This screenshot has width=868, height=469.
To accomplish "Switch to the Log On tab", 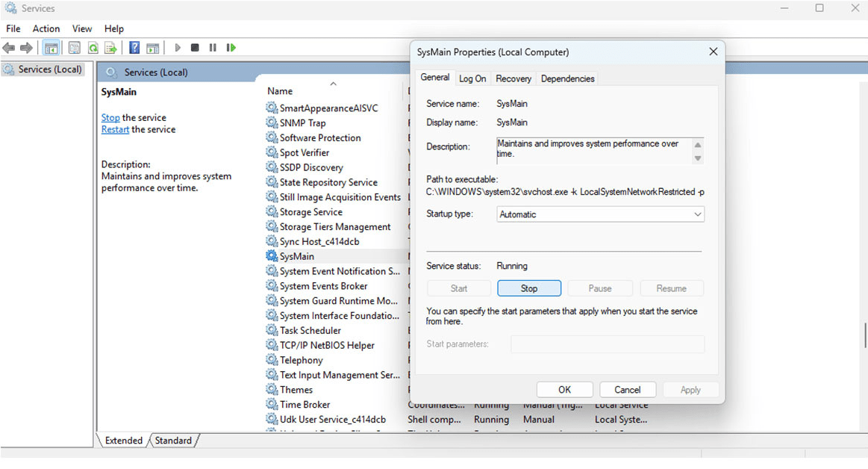I will tap(472, 78).
